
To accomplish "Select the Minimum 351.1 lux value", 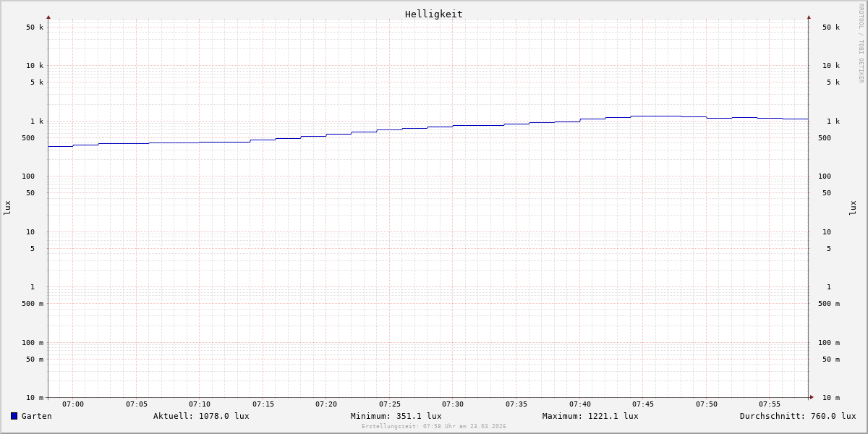I will pos(396,416).
